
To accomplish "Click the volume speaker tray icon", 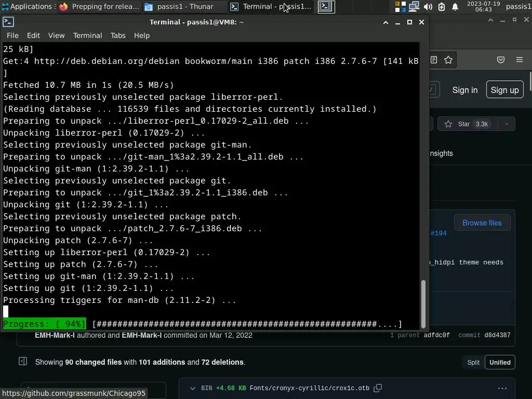I will point(428,6).
